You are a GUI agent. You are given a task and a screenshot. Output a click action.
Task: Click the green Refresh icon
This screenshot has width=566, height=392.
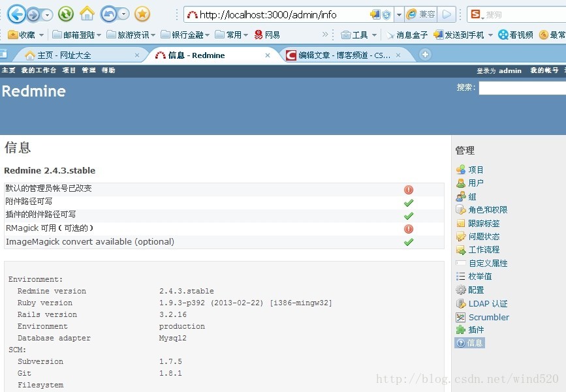[x=66, y=14]
